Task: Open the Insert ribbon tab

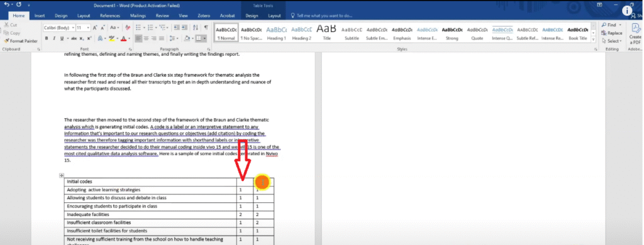Action: 40,16
